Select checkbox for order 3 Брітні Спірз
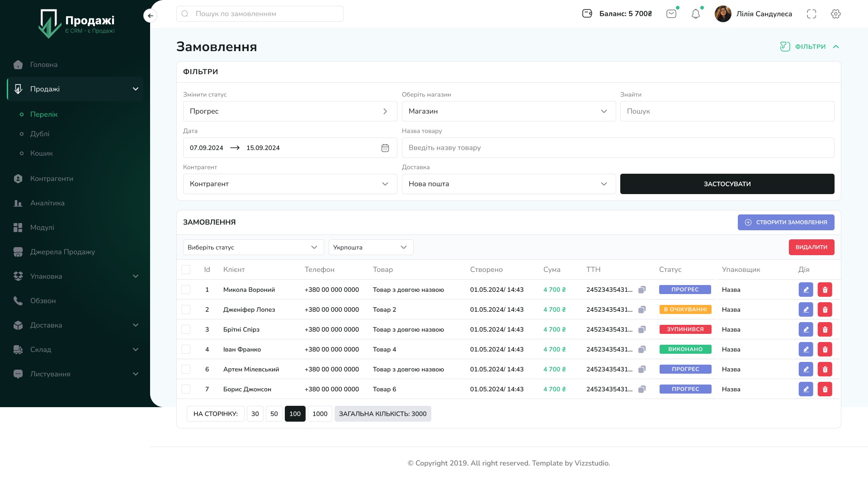Image resolution: width=868 pixels, height=480 pixels. 186,329
